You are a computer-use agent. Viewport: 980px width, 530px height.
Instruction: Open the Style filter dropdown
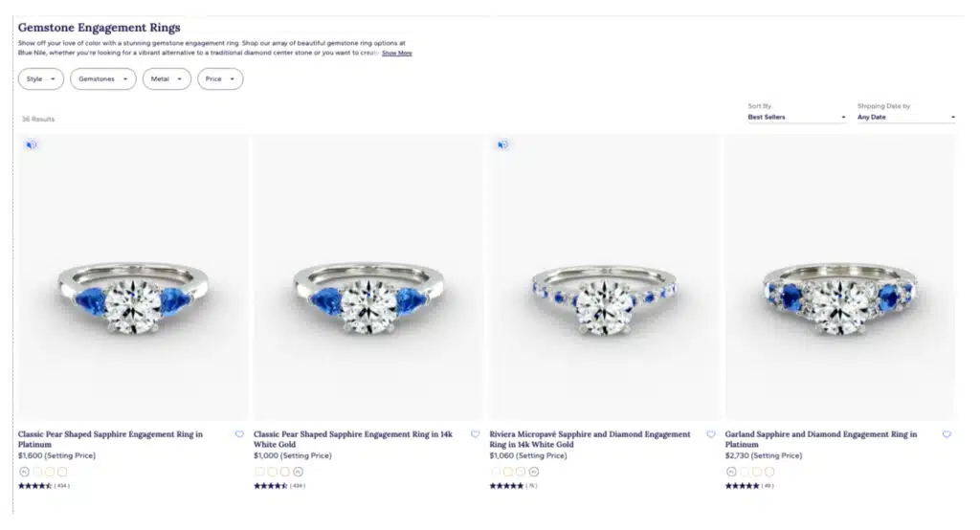[x=40, y=79]
